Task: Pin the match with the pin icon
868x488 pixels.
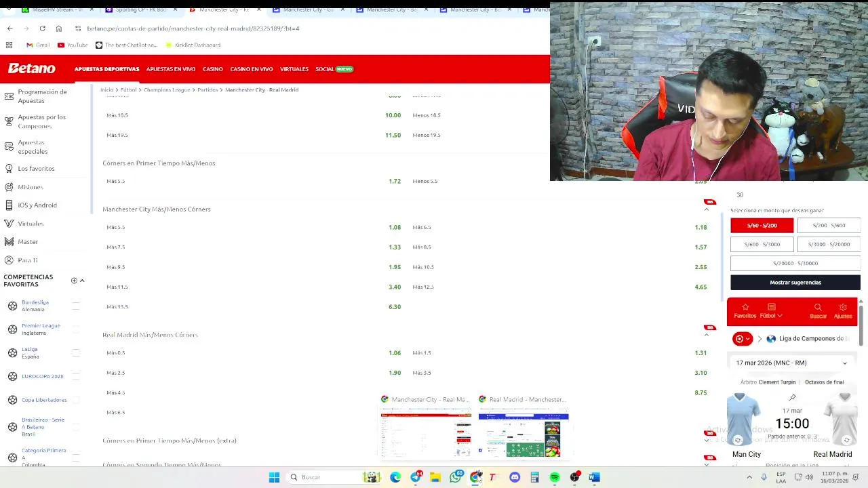Action: pos(792,397)
